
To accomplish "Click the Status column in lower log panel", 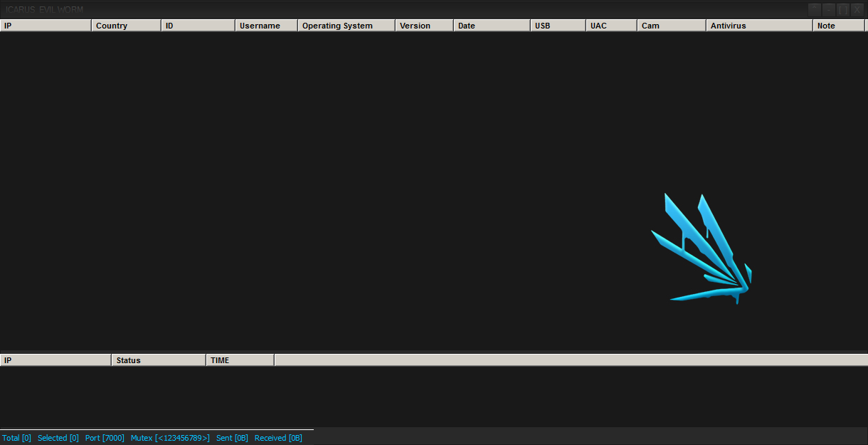I will [158, 360].
